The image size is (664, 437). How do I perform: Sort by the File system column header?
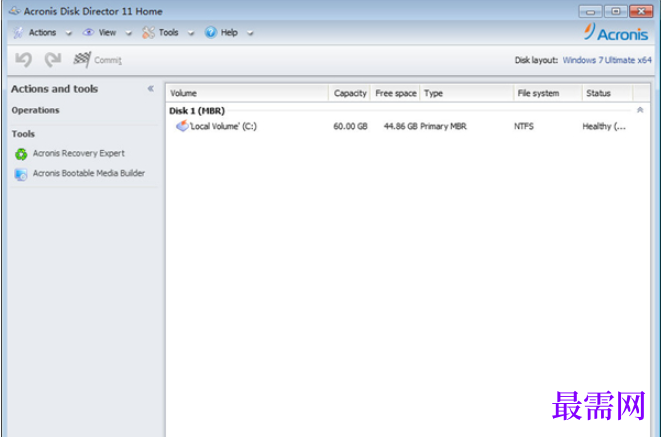click(x=548, y=93)
